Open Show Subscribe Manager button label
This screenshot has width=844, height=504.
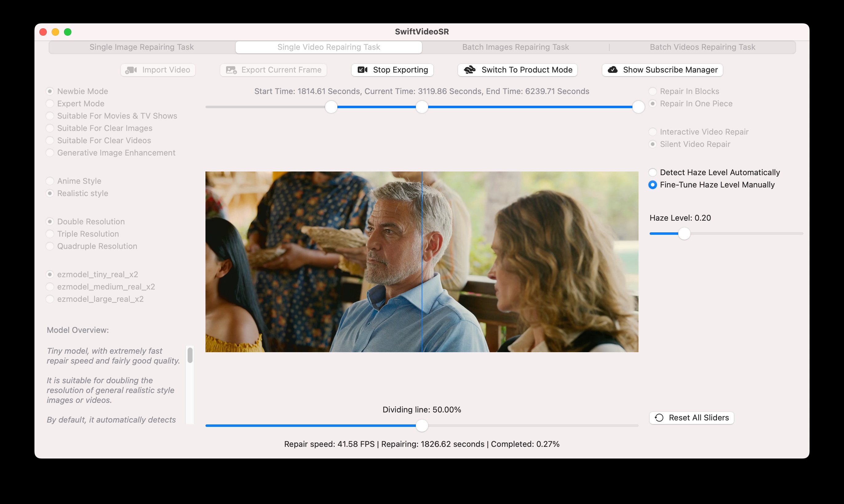670,70
